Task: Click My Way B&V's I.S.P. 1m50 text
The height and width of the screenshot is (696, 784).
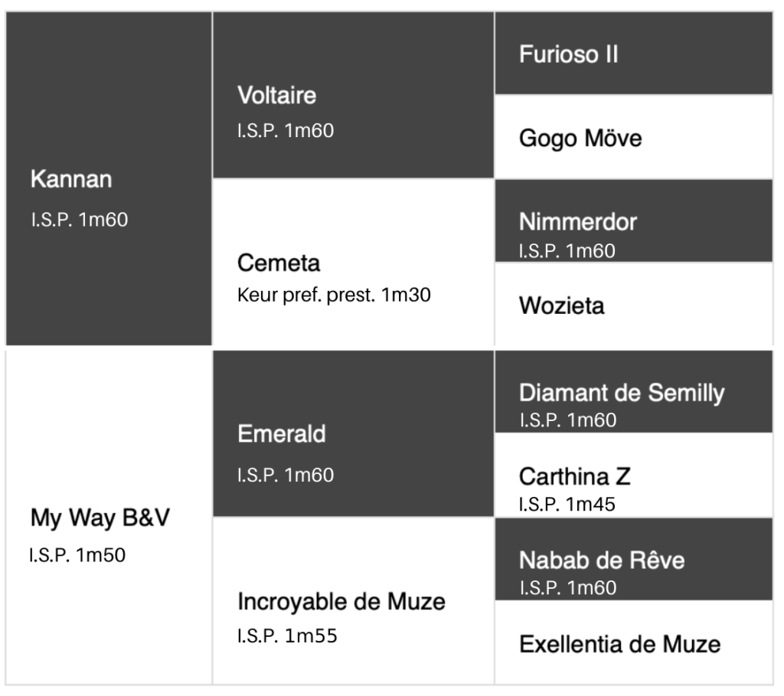Action: (x=77, y=555)
